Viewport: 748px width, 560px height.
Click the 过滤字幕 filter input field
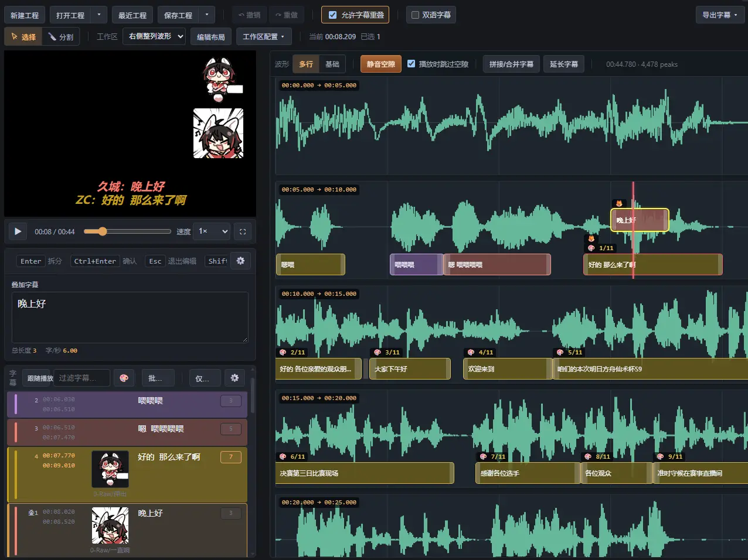pos(82,378)
